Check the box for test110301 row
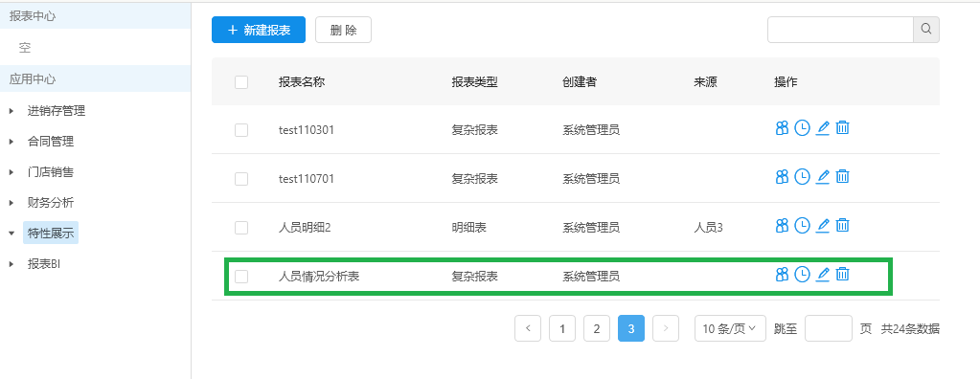 pos(241,130)
